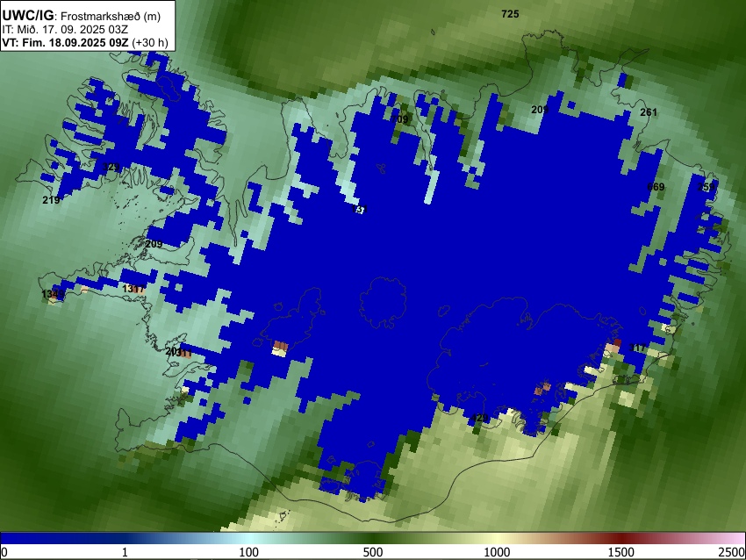Pick the pink end of the colour scale
This screenshot has width=746, height=560.
pos(737,538)
